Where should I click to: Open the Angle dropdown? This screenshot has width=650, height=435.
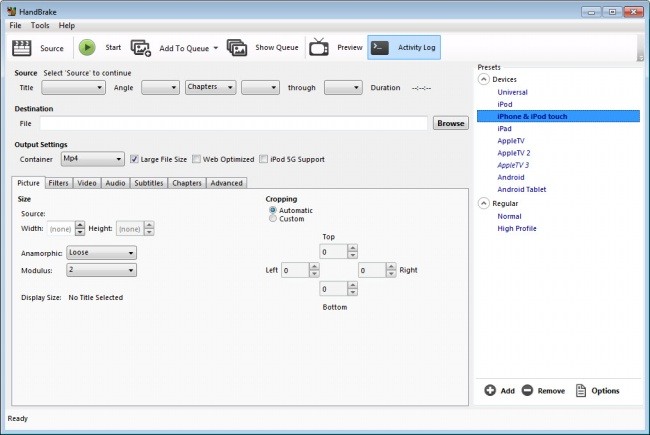pos(160,87)
